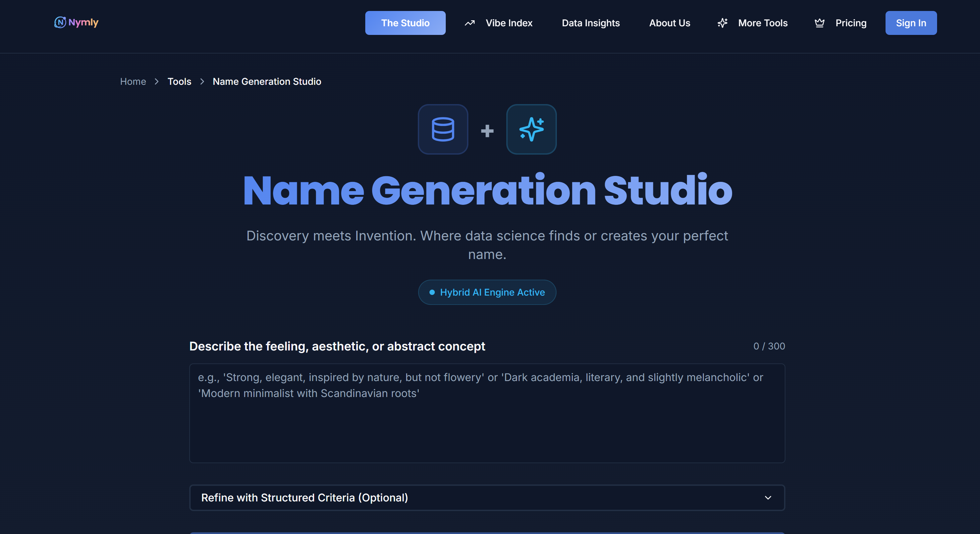Open the About Us page
Screen dimensions: 980x534
pos(669,23)
